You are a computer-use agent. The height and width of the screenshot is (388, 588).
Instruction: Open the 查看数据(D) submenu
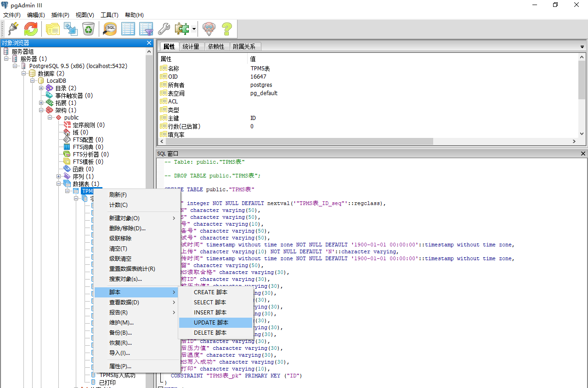coord(137,302)
